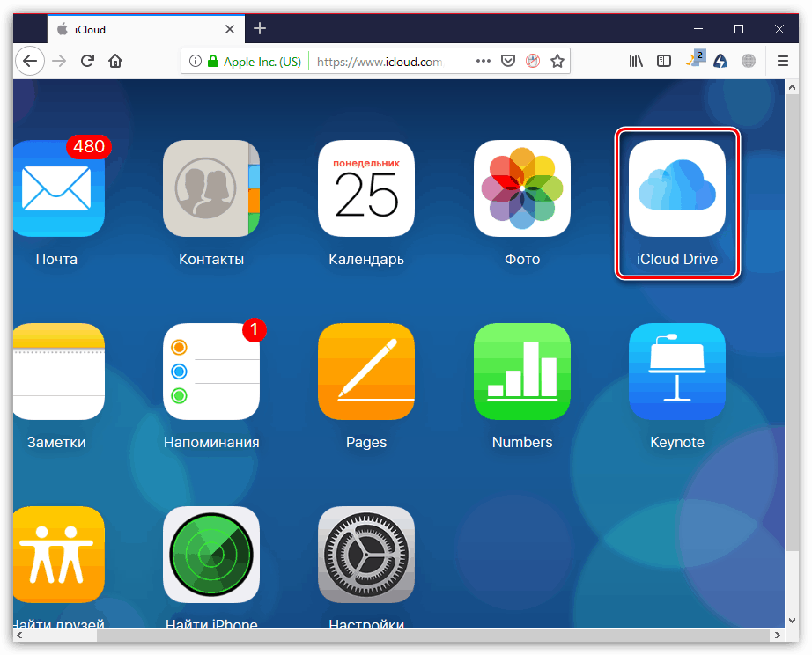This screenshot has width=812, height=655.
Task: Open Напоминания with notification badge
Action: tap(210, 372)
